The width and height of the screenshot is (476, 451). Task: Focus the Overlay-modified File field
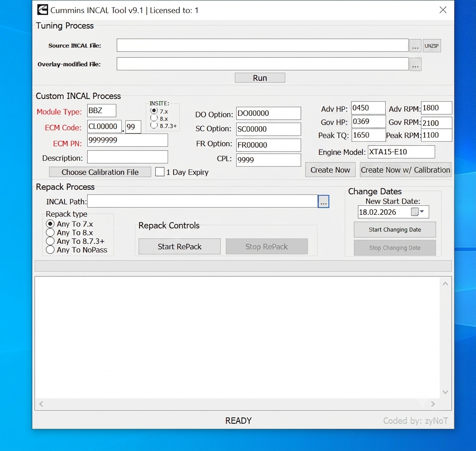click(x=263, y=64)
